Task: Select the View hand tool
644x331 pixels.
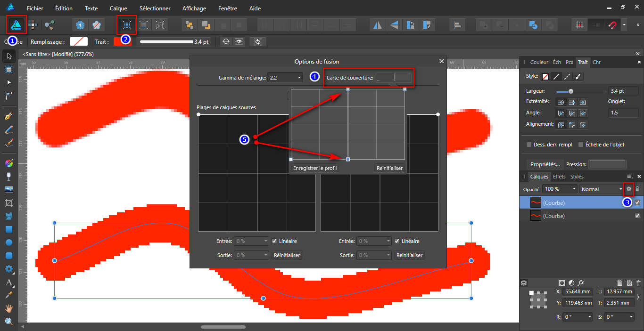Action: point(8,308)
